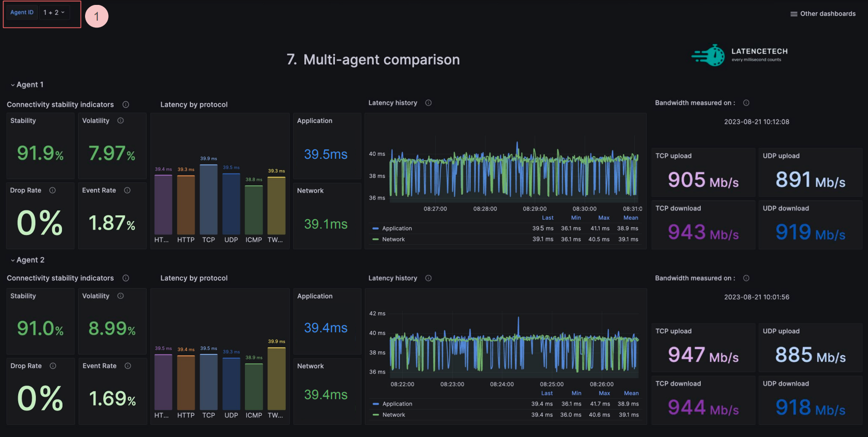Sort Agent 1 latency legend by Last
This screenshot has width=868, height=437.
coord(548,218)
